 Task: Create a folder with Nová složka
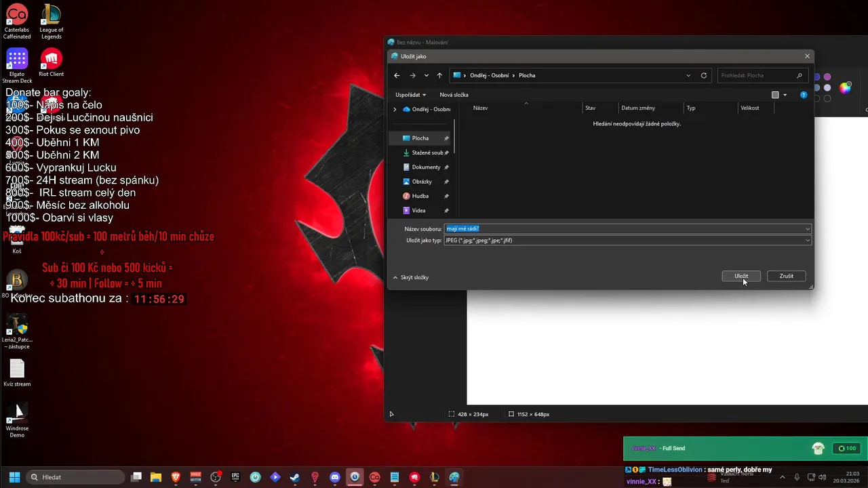[454, 95]
